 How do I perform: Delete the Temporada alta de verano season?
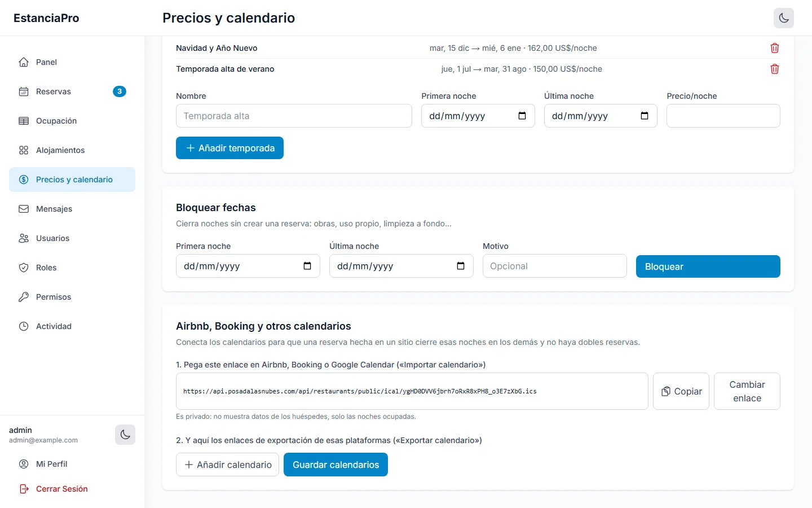tap(775, 69)
